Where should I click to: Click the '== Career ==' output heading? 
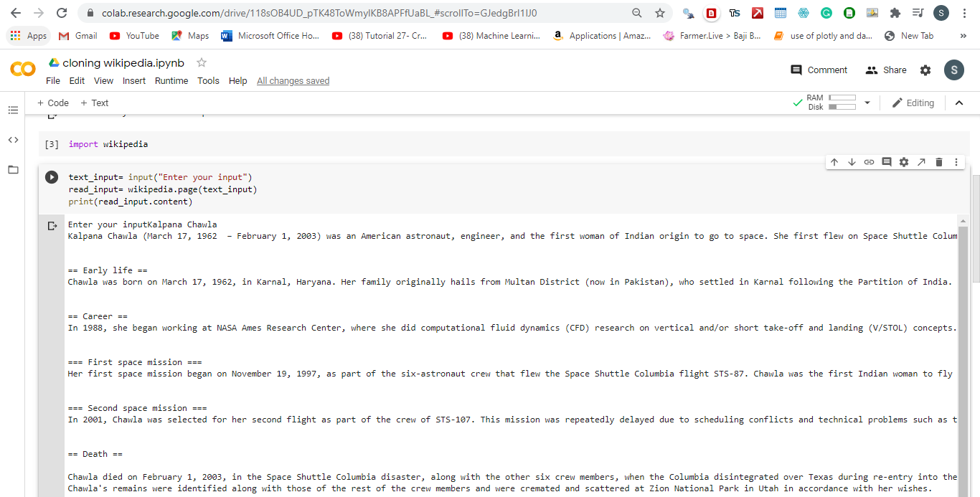coord(98,316)
